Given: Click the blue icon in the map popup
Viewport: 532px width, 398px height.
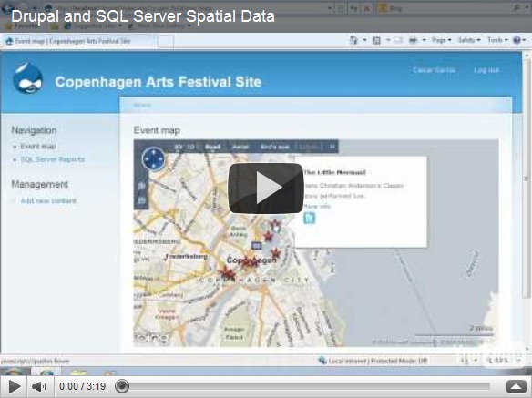Looking at the screenshot, I should (309, 219).
